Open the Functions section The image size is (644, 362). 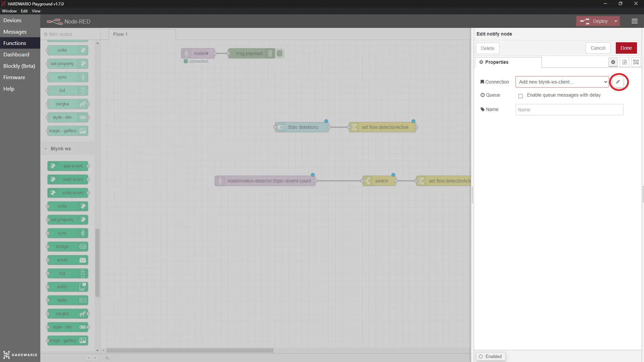[20, 43]
